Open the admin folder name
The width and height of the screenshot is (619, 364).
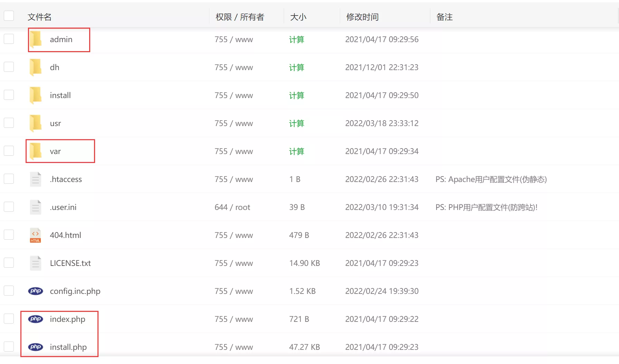(x=61, y=39)
